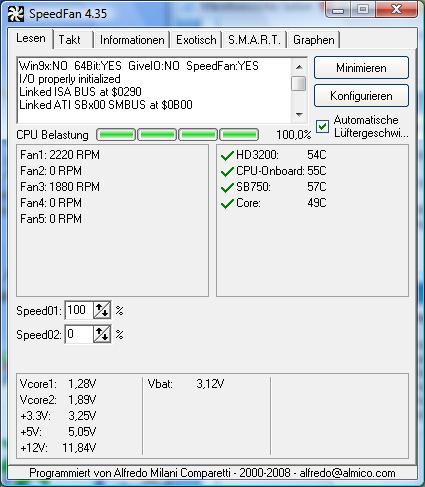
Task: Click the Speed02 spinner arrows
Action: [x=102, y=334]
